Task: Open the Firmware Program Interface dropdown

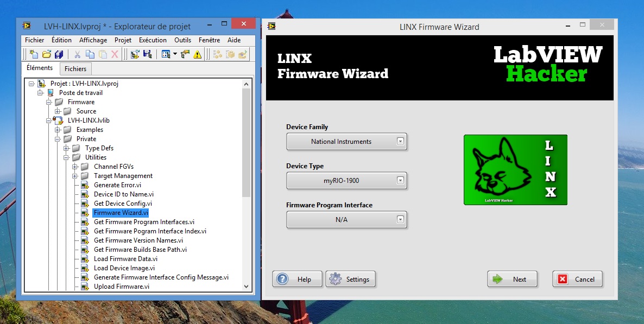Action: pos(346,220)
